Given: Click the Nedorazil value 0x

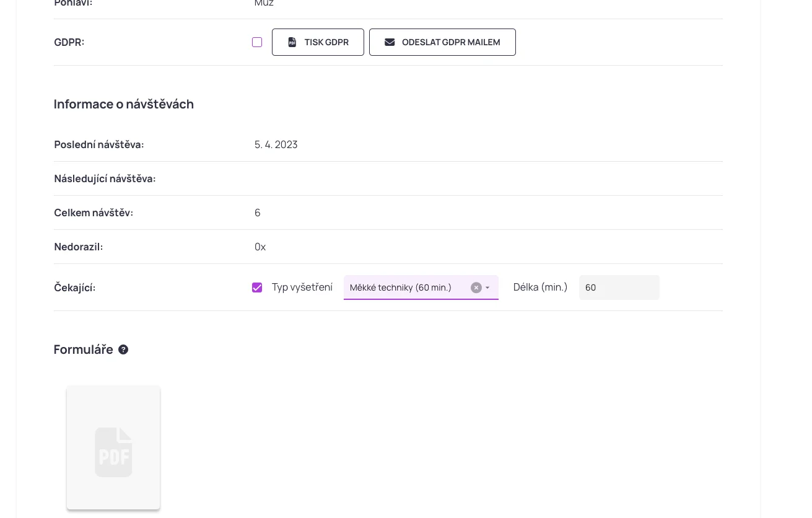Looking at the screenshot, I should click(x=260, y=247).
